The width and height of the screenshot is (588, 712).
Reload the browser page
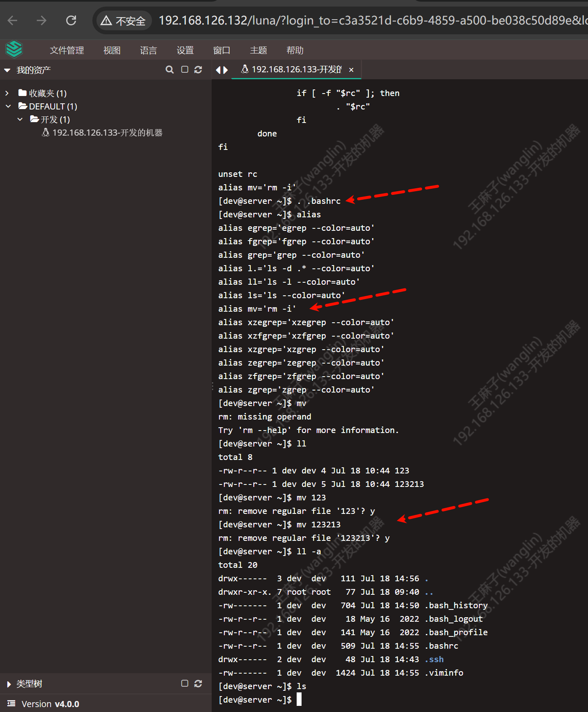pyautogui.click(x=71, y=20)
